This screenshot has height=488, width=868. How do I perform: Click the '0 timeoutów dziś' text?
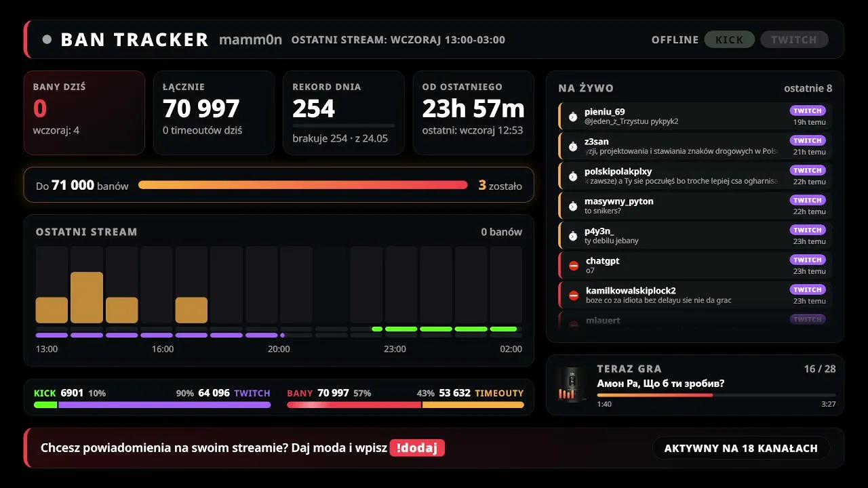(x=203, y=130)
